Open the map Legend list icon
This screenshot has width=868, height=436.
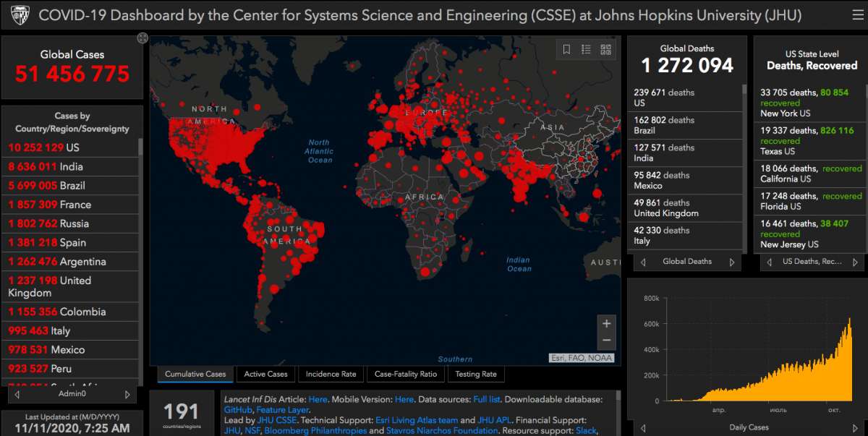586,49
